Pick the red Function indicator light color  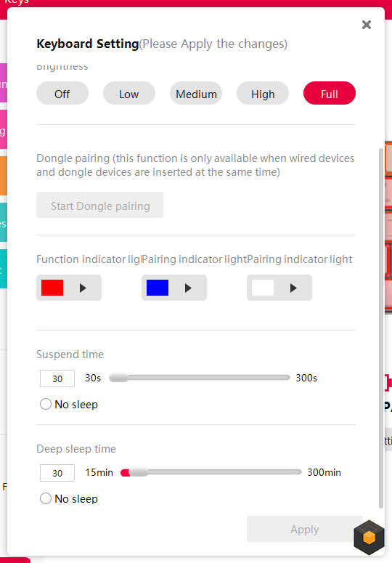(x=52, y=288)
